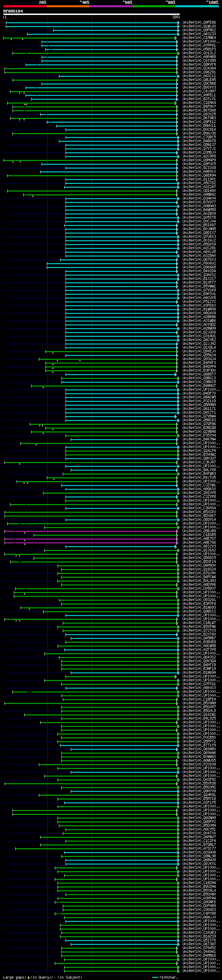This screenshot has width=222, height=980.
Task: Select the label UniRef100_C3KHS4
Action: [x=199, y=508]
